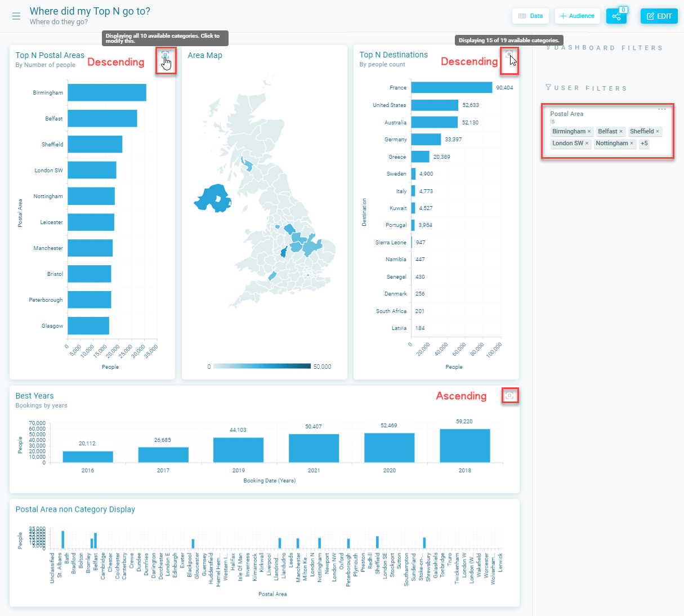The width and height of the screenshot is (684, 616).
Task: Click Top N Postal Areas category display icon
Action: 165,55
